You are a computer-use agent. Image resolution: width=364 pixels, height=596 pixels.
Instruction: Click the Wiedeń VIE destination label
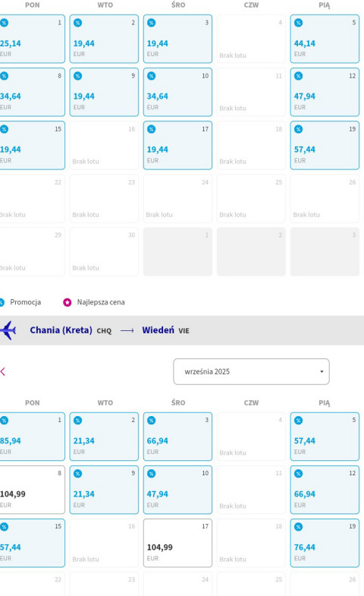click(x=165, y=330)
